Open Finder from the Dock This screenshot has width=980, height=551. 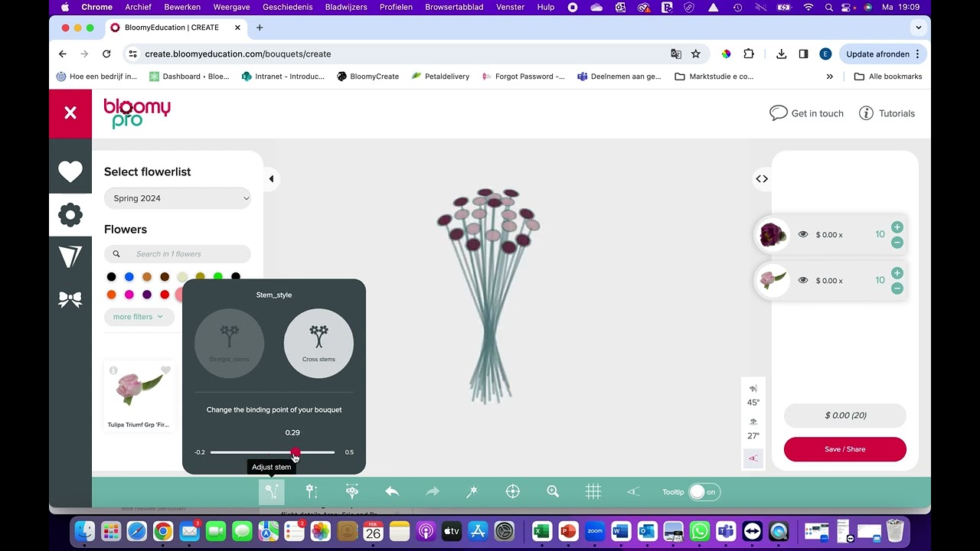tap(85, 530)
